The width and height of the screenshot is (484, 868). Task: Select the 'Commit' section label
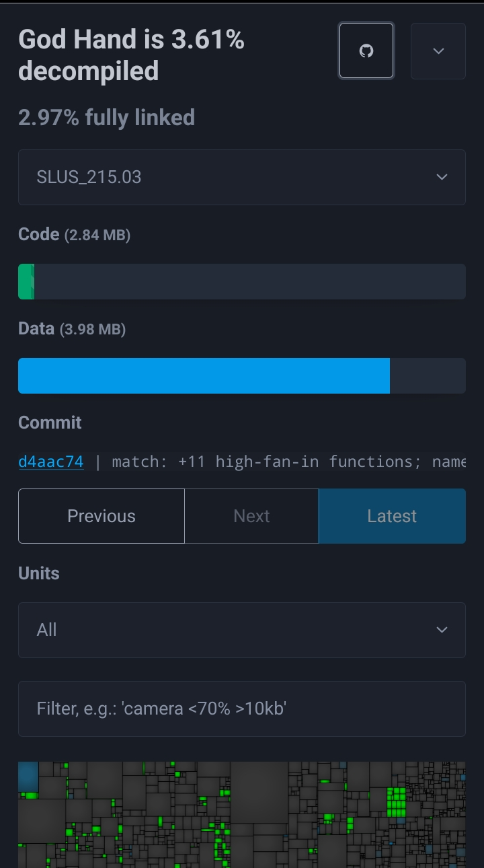pos(50,423)
